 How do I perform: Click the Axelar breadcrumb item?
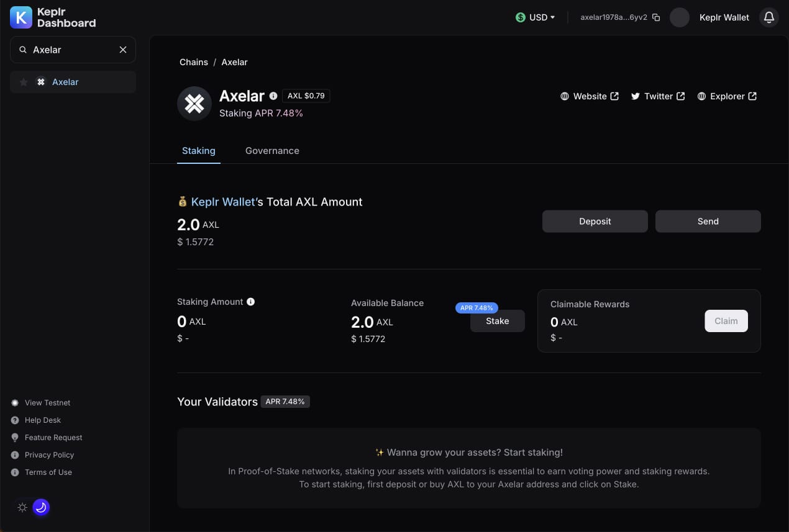click(234, 62)
